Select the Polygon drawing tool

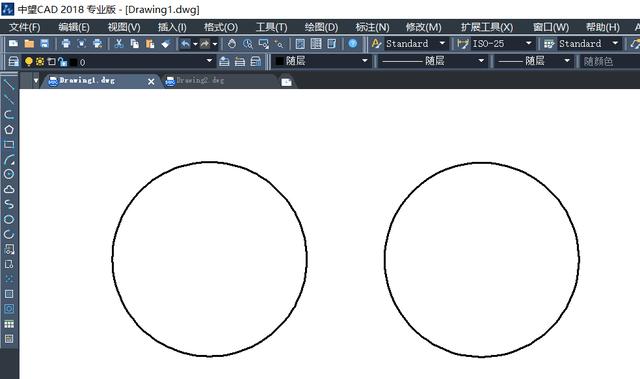pos(9,130)
